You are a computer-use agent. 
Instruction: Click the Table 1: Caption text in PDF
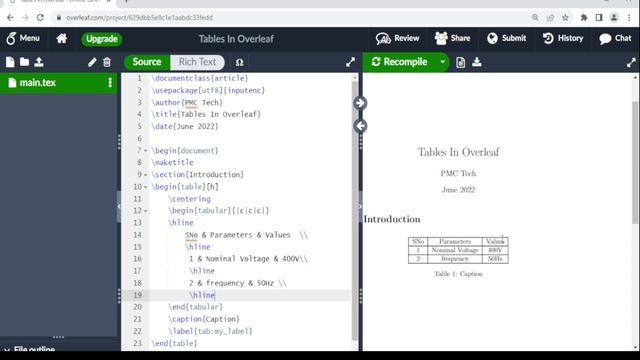point(458,274)
